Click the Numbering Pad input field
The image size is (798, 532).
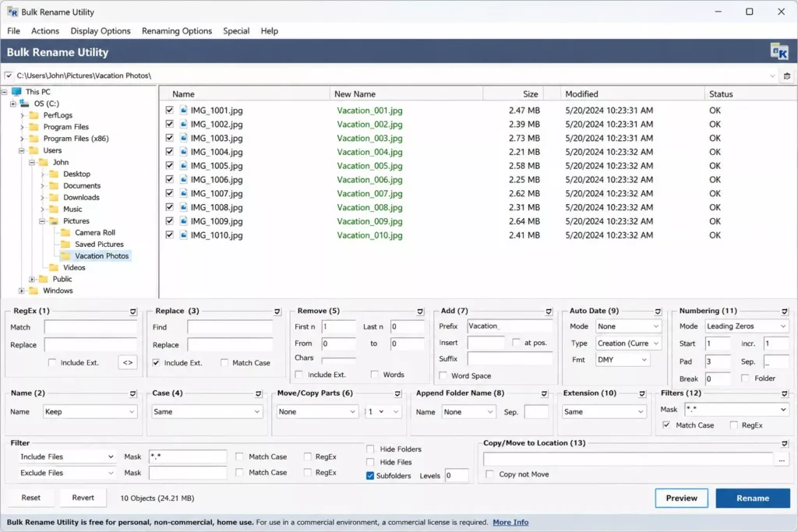[x=718, y=361]
